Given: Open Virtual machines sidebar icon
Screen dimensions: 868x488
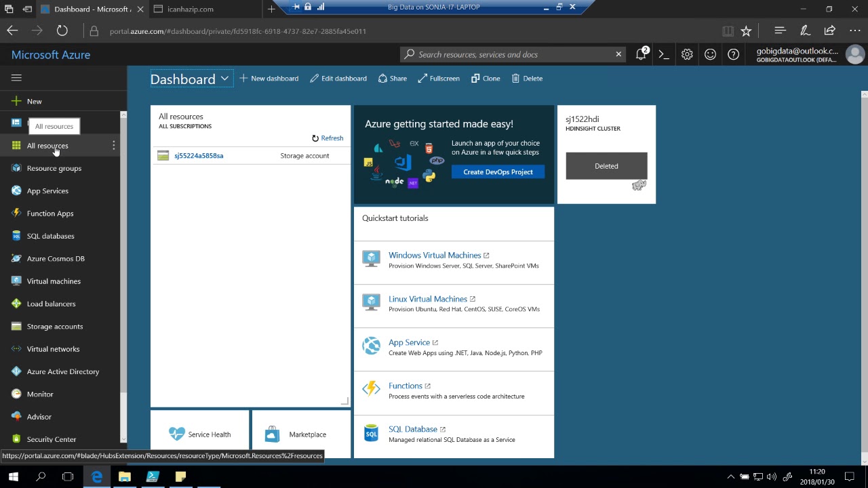Looking at the screenshot, I should 16,281.
